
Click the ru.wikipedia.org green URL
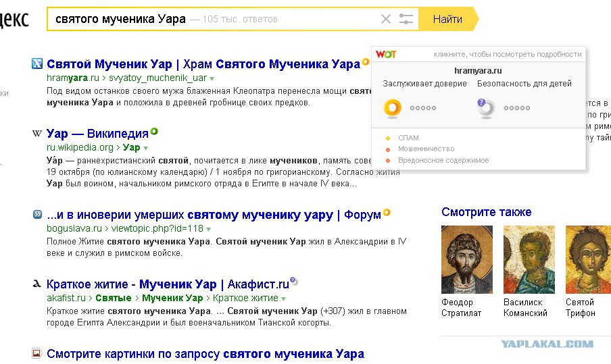click(x=80, y=147)
